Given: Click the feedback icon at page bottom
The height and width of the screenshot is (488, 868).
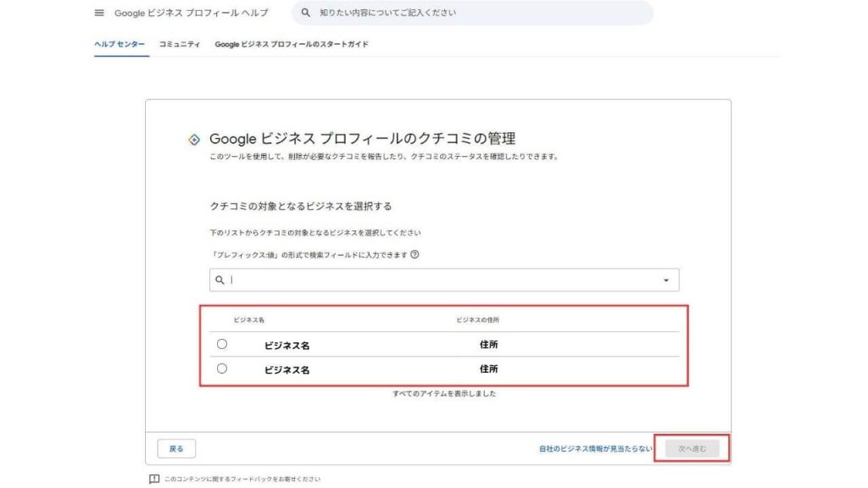Looking at the screenshot, I should [154, 480].
